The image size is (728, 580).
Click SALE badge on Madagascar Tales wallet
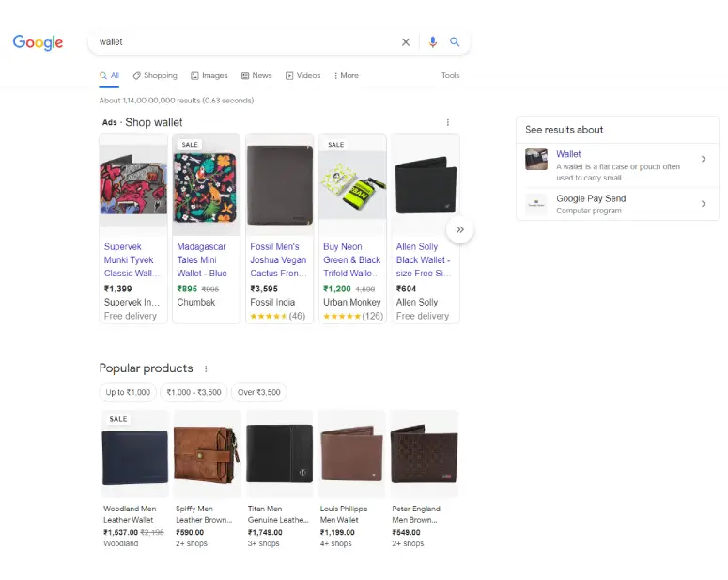(190, 145)
